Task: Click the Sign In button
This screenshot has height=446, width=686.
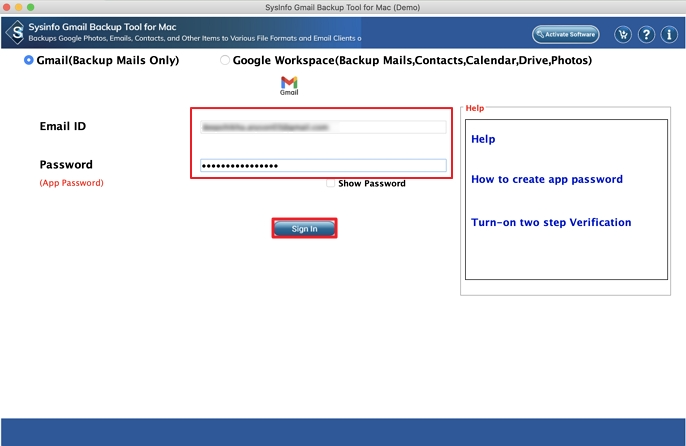Action: (304, 228)
